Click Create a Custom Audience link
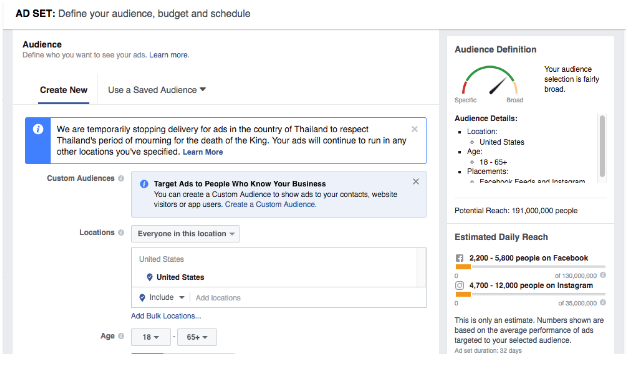Image resolution: width=637 pixels, height=373 pixels. pos(270,204)
